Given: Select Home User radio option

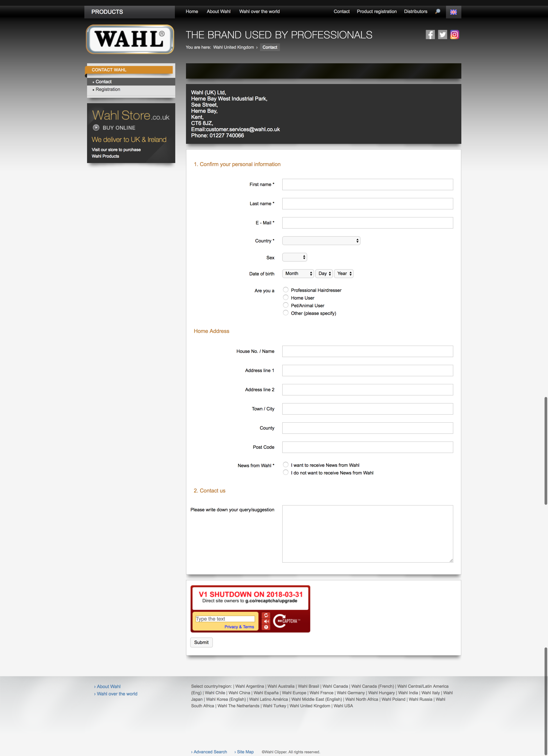Looking at the screenshot, I should [x=286, y=297].
